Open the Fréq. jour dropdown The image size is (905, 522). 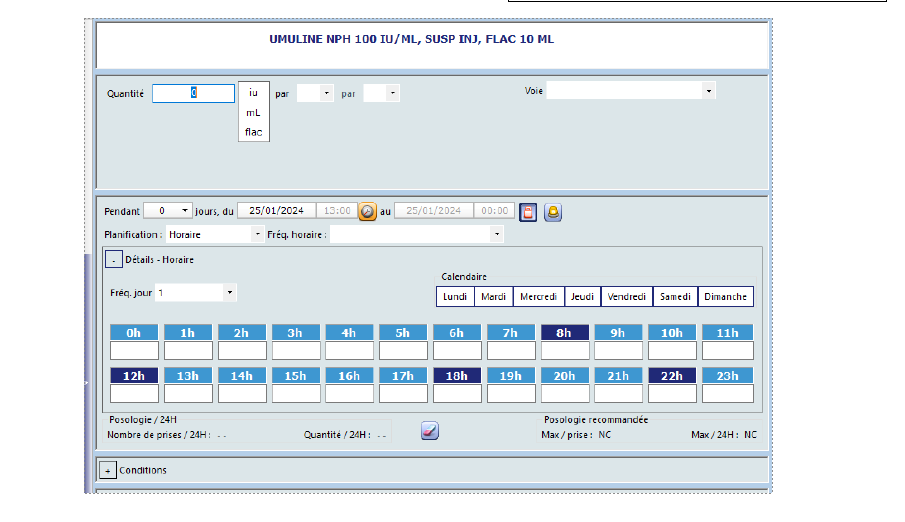coord(230,293)
